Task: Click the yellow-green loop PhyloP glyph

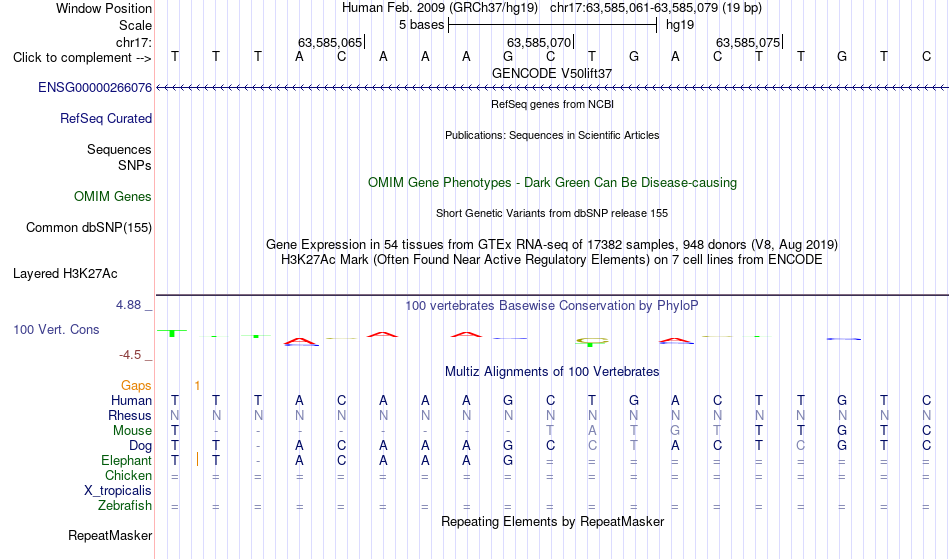Action: pos(592,342)
